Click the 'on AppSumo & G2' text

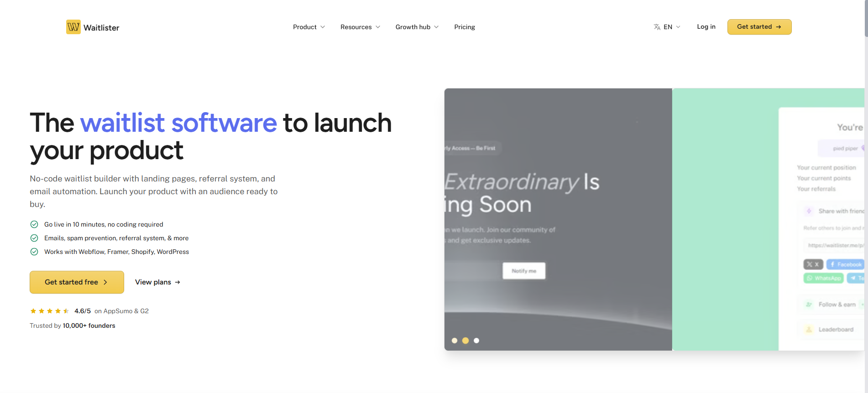click(121, 311)
